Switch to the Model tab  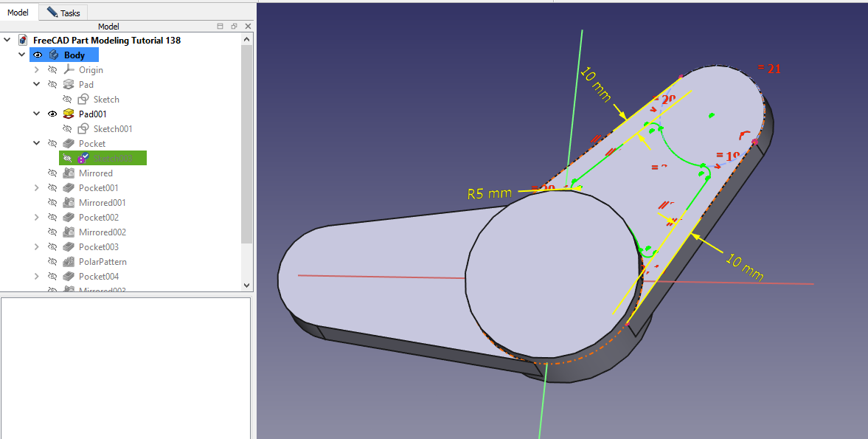[18, 13]
